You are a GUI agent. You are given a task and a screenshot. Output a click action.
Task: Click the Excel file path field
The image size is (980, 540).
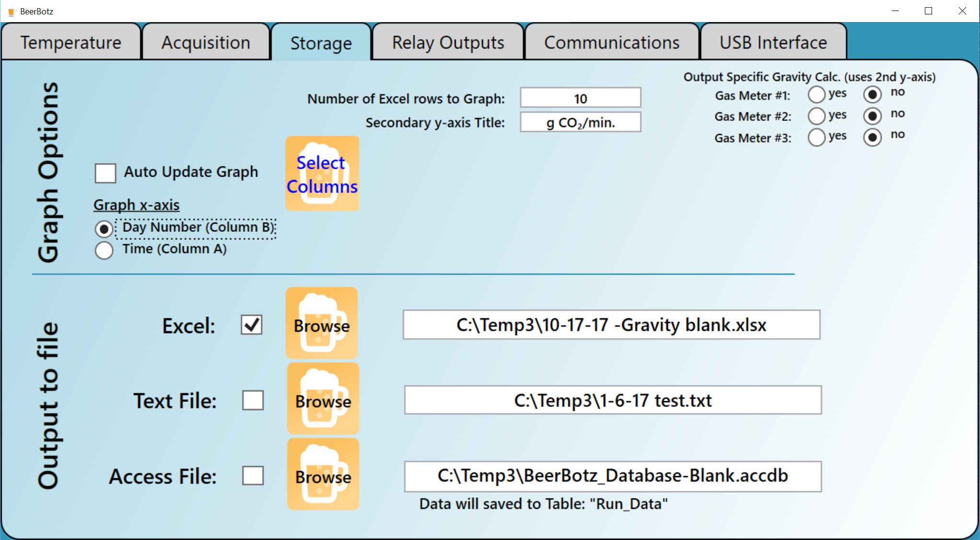point(612,325)
